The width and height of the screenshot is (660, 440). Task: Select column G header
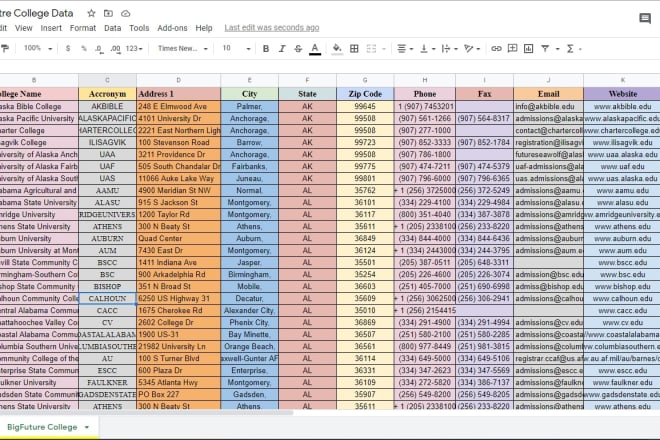point(365,80)
